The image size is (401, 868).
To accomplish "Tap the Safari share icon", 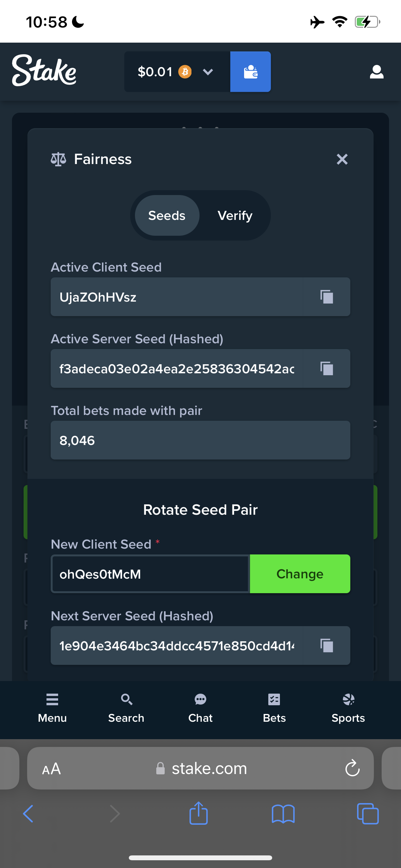I will 199,813.
